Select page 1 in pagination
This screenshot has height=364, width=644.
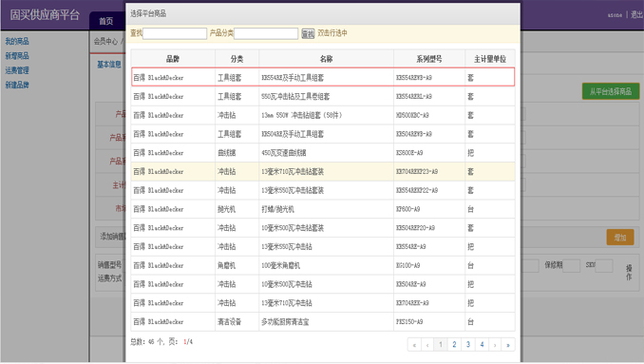click(x=441, y=345)
